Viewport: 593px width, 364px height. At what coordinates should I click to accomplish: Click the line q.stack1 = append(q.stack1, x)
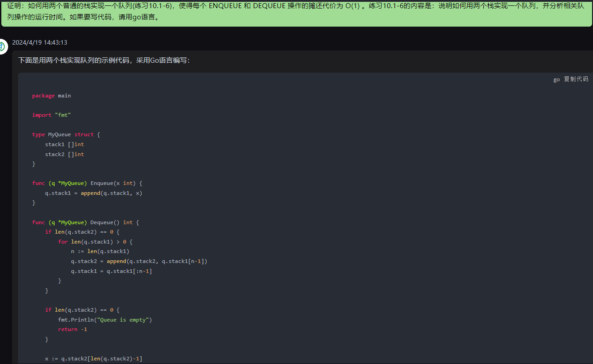click(93, 193)
